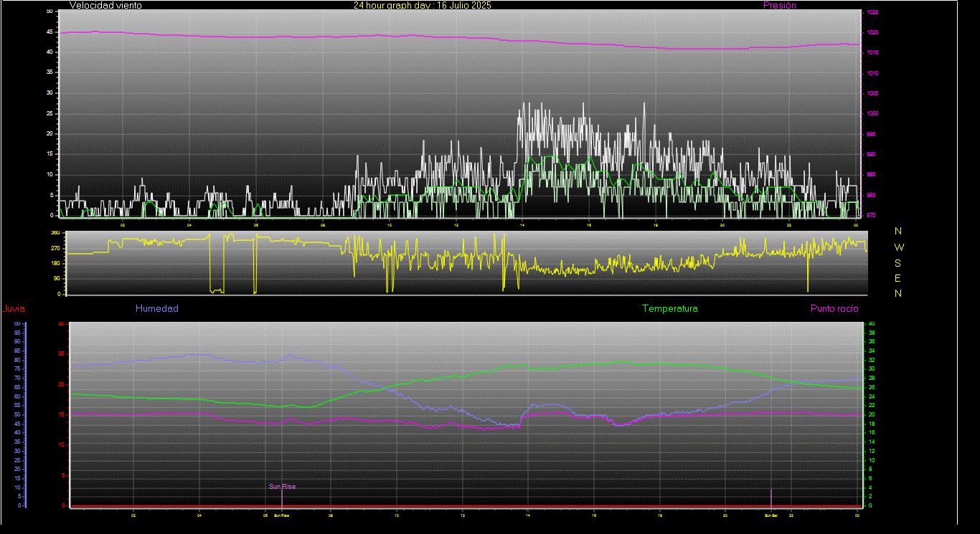Select 975 on the pressure axis
This screenshot has height=534, width=980.
tap(871, 215)
